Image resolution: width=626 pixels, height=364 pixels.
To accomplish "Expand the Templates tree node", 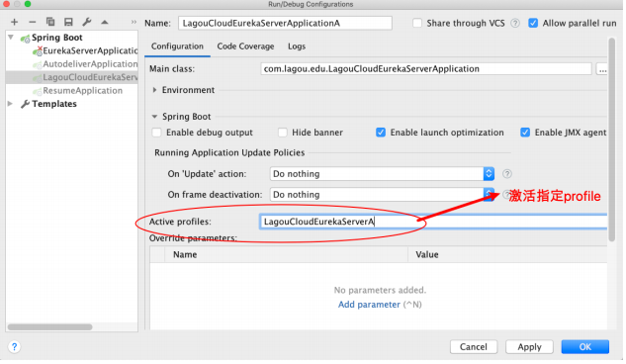I will tap(10, 104).
